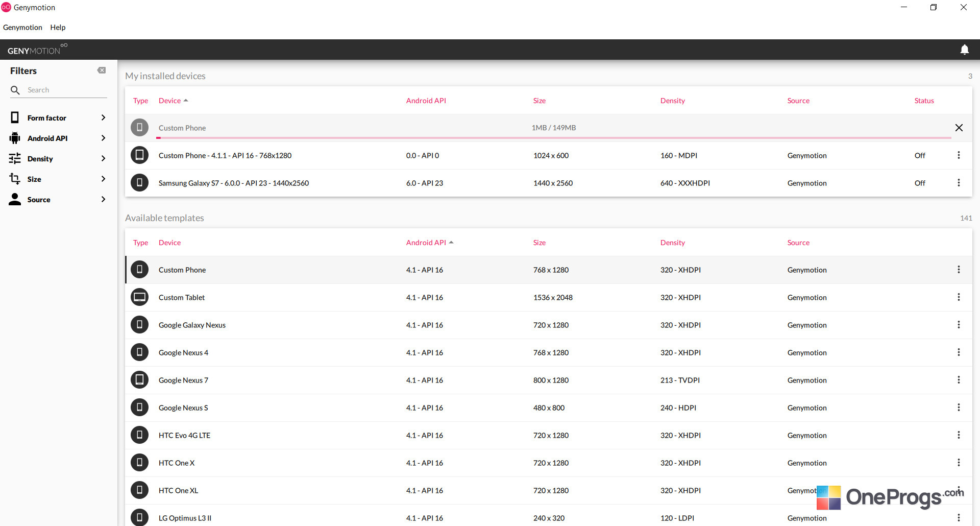The image size is (980, 526).
Task: Click the HTC One XL phone icon
Action: point(139,490)
